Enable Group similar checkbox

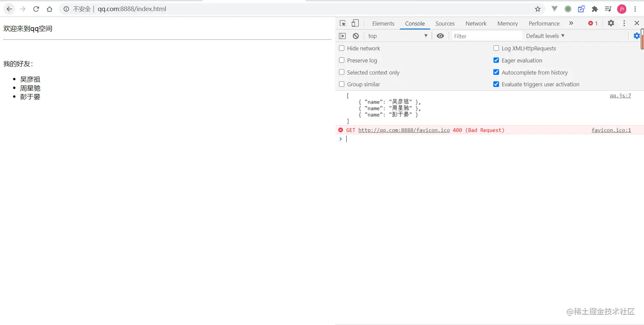342,84
